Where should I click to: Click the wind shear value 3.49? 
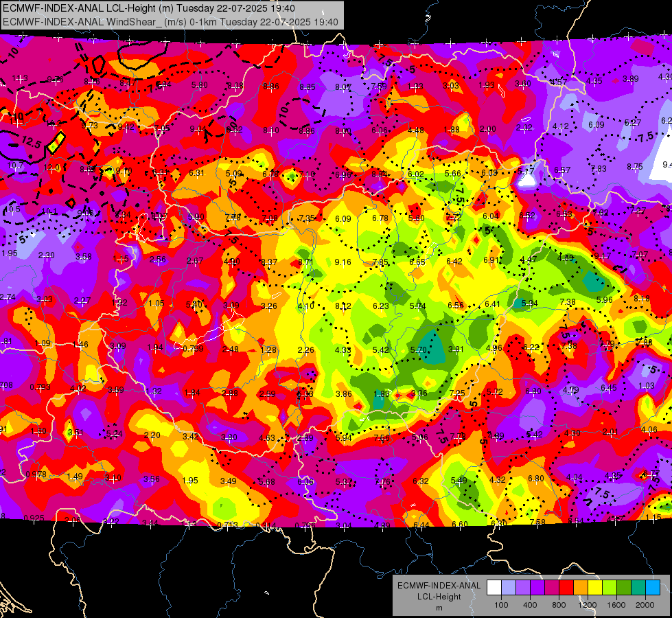[229, 481]
